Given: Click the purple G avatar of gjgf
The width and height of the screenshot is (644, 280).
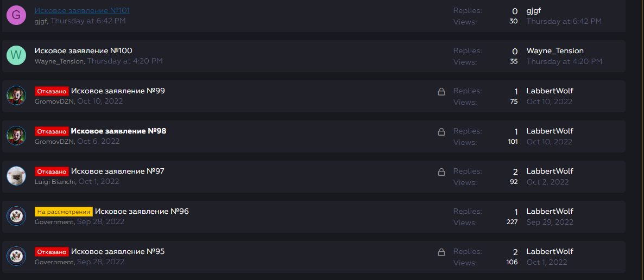Looking at the screenshot, I should click(16, 15).
